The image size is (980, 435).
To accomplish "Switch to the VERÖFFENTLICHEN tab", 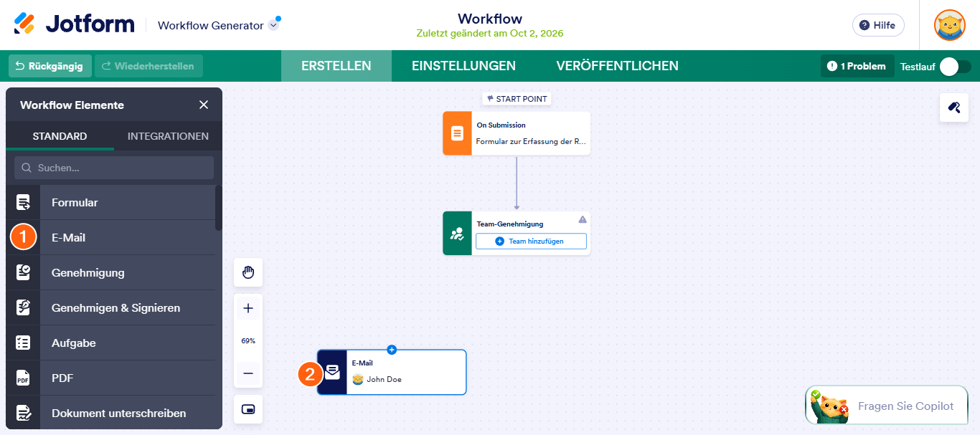I will click(x=617, y=66).
